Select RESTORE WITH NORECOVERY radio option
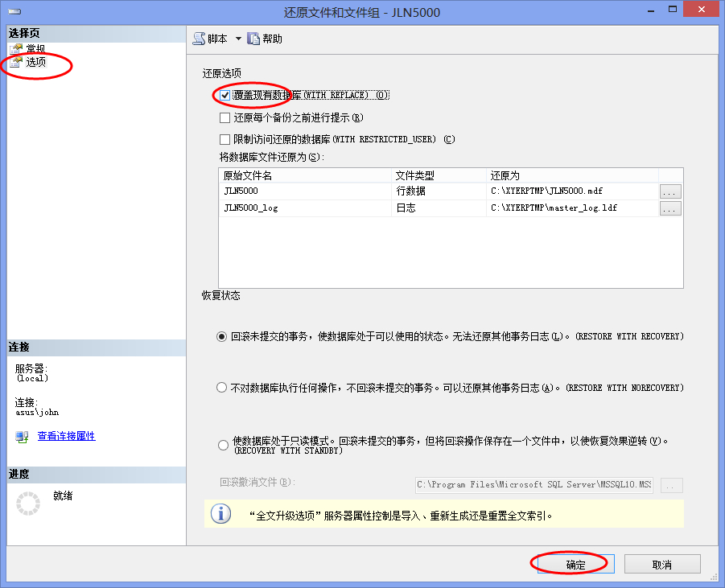Screen dimensions: 725x588 click(x=222, y=388)
